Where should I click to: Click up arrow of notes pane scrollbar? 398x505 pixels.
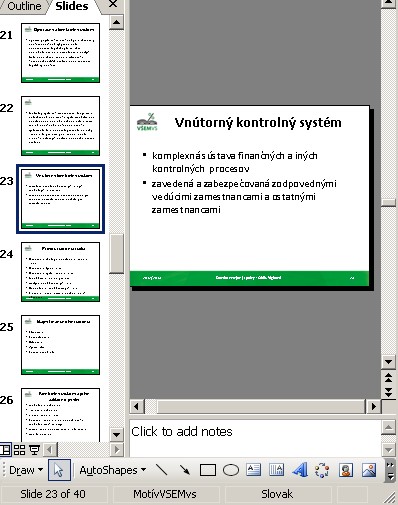point(389,427)
